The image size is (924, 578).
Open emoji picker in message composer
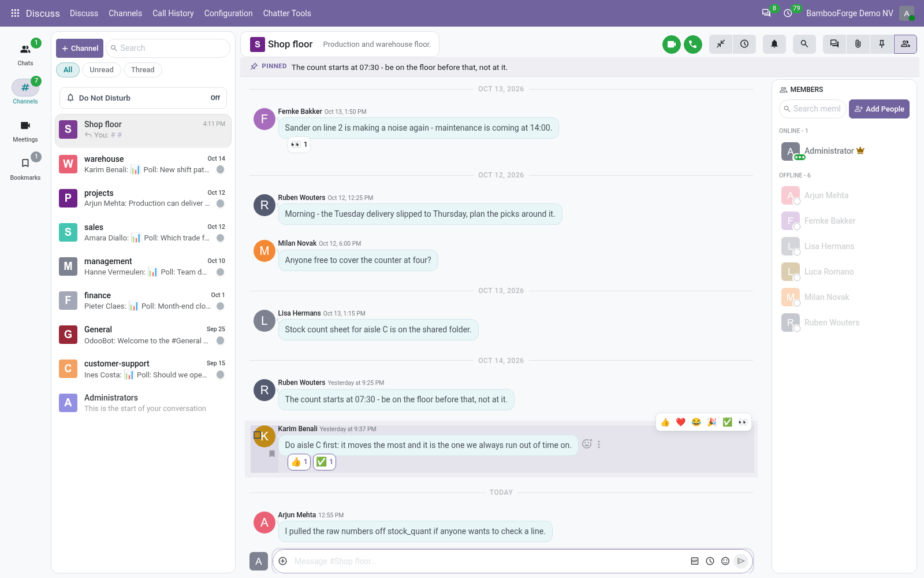coord(725,561)
